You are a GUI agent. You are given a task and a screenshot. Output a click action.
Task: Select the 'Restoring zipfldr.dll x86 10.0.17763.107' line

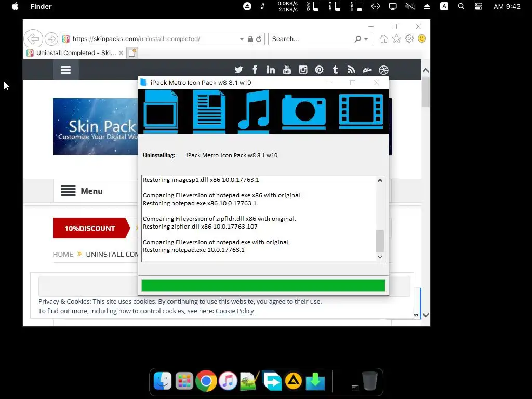click(200, 227)
